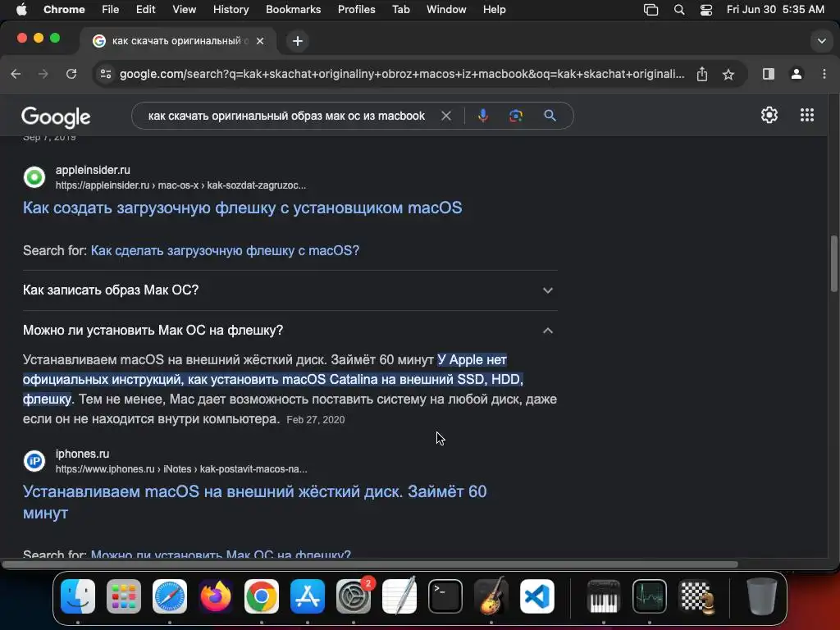The height and width of the screenshot is (630, 840).
Task: Open Launchpad from the Dock
Action: (x=124, y=596)
